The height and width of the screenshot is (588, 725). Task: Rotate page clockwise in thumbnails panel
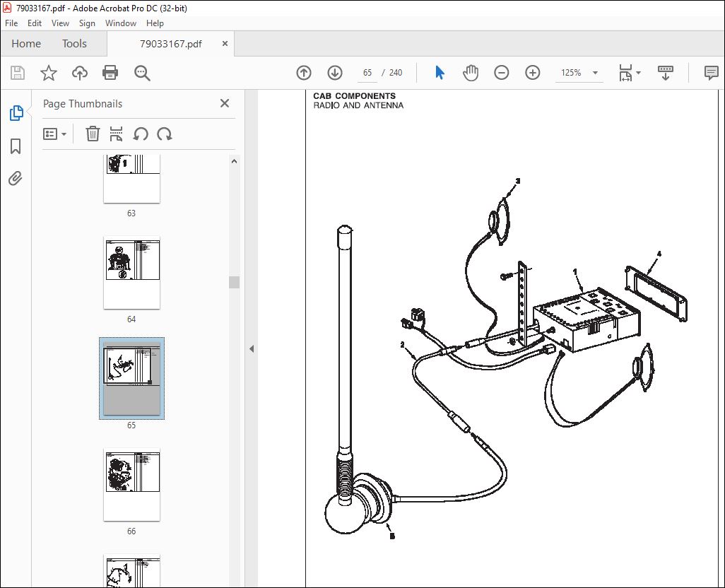coord(165,134)
